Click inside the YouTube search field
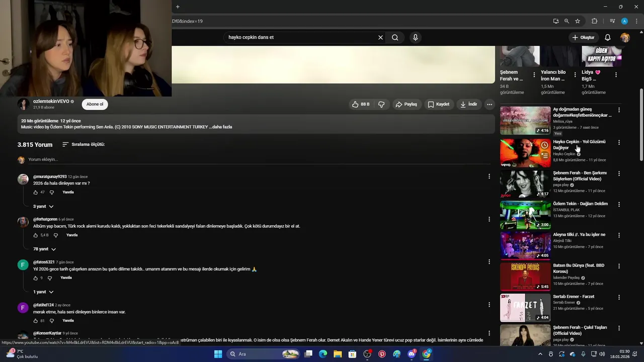The image size is (644, 362). tap(302, 37)
